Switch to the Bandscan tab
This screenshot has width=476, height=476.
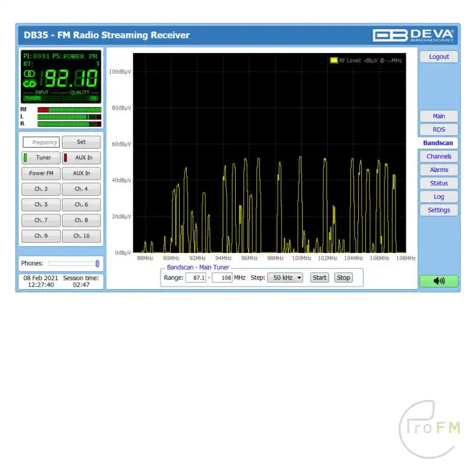pos(438,143)
